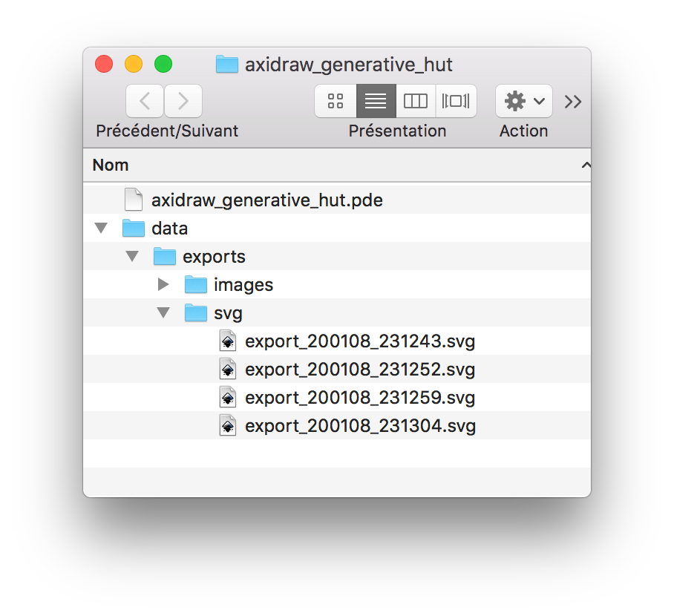
Task: Select export_200108_231252.svg file name
Action: click(x=360, y=370)
